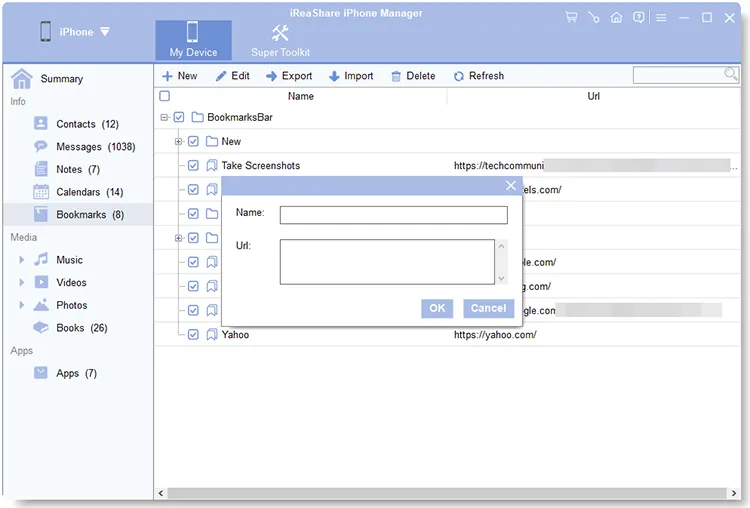This screenshot has height=508, width=750.
Task: Open Contacts (12) category
Action: pos(88,124)
